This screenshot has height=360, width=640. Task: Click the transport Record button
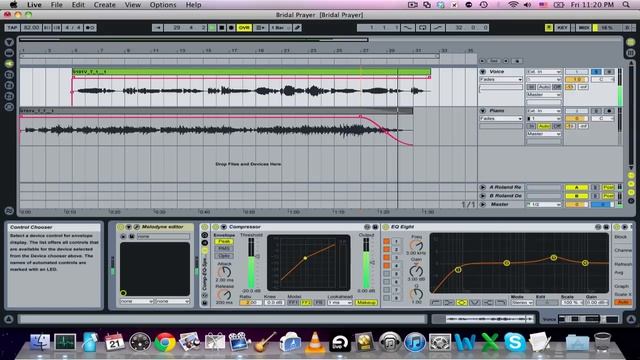click(231, 28)
